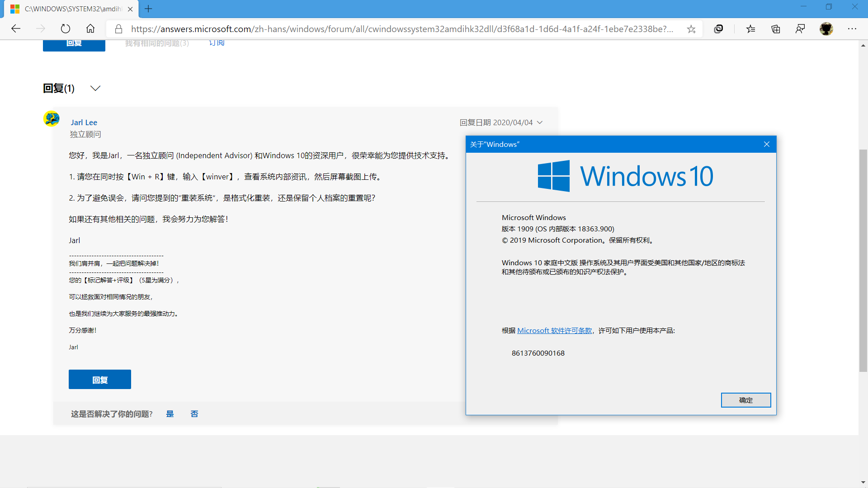Click the 回复 reply button in post
This screenshot has width=868, height=488.
click(x=99, y=380)
